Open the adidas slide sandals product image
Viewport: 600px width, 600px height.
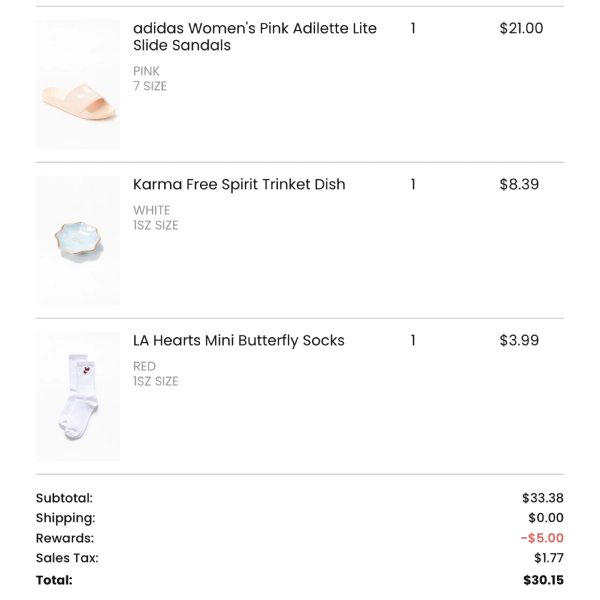tap(78, 84)
